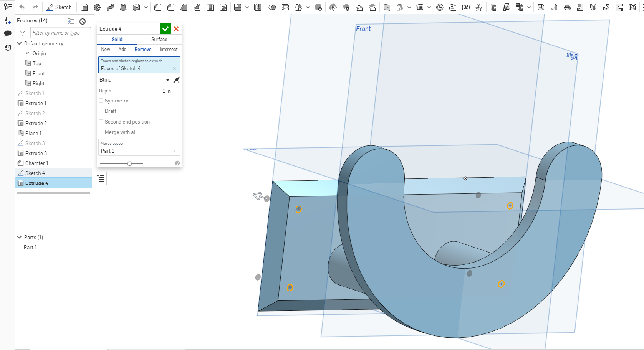Select the Revolve tool
644x350 pixels.
(97, 7)
